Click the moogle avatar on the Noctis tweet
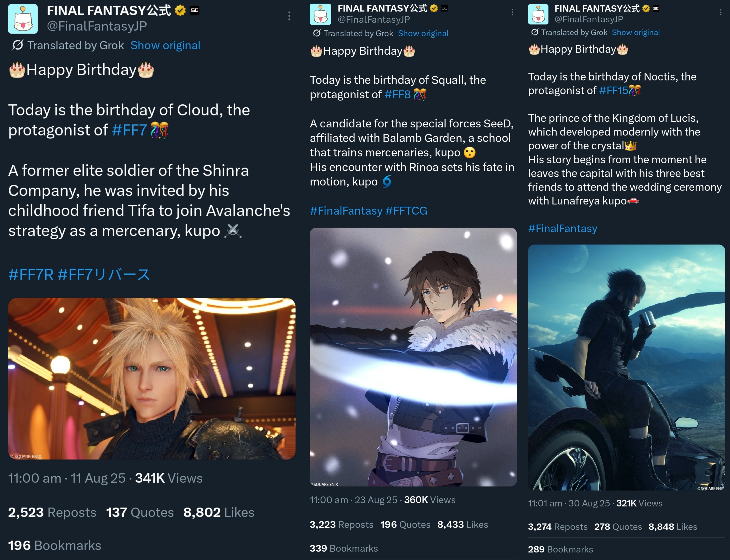The height and width of the screenshot is (560, 730). [x=538, y=14]
